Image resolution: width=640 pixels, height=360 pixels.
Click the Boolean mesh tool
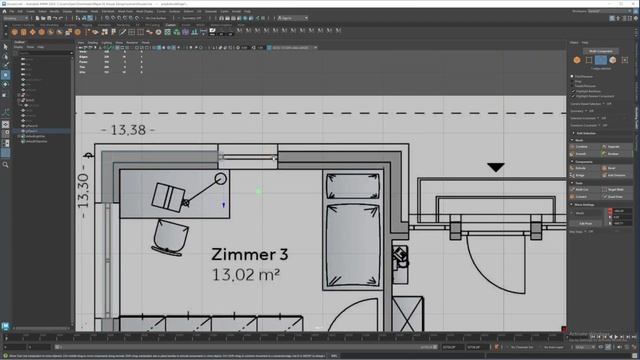pos(617,154)
